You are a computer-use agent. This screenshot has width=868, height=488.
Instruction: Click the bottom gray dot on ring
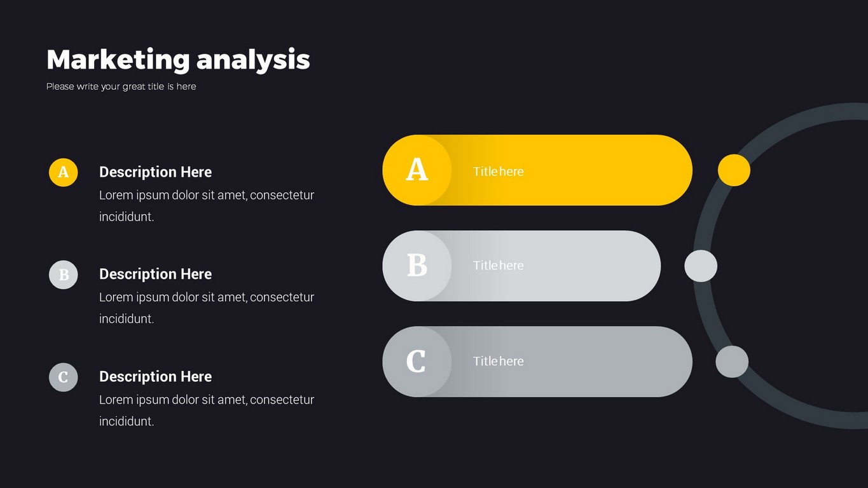coord(732,362)
